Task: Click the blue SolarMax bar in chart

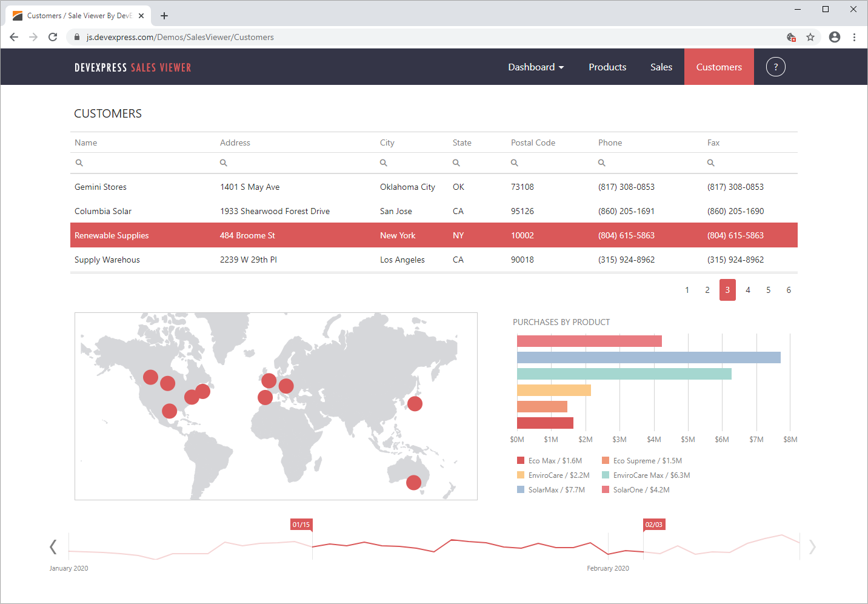Action: pyautogui.click(x=649, y=357)
